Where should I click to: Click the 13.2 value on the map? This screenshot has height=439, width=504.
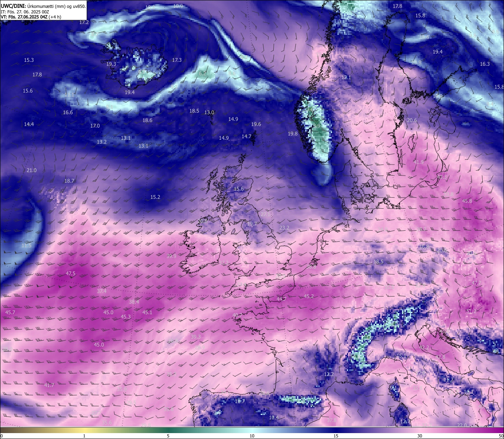(x=102, y=142)
